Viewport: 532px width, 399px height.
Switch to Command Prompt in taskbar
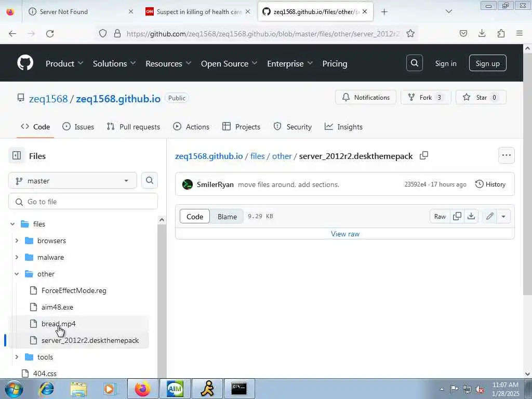click(239, 389)
